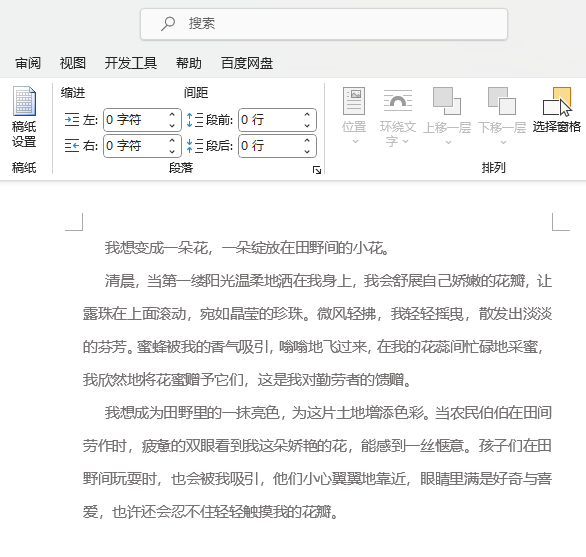Click the magnifier icon in the search box
Viewport: 586px width, 557px height.
pyautogui.click(x=168, y=24)
